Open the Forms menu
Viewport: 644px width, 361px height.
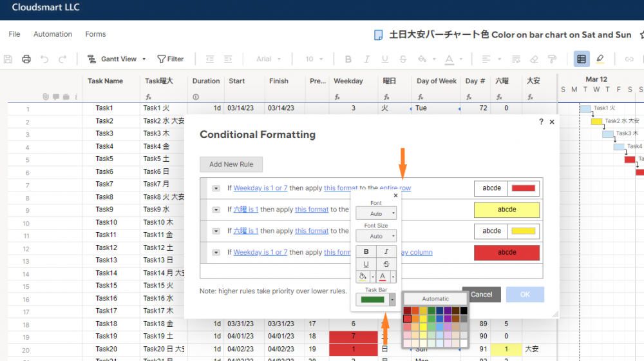point(95,34)
